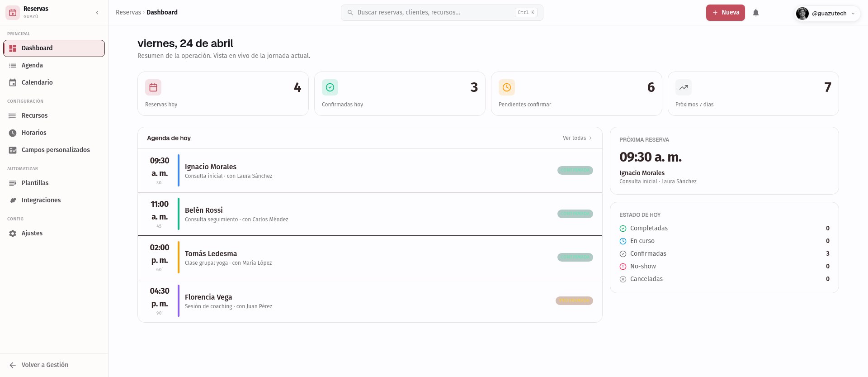This screenshot has height=377, width=868.
Task: Focus the Buscar reservas search field
Action: pyautogui.click(x=442, y=13)
